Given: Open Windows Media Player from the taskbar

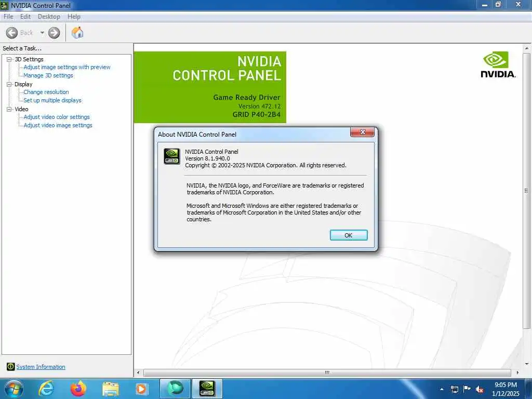Looking at the screenshot, I should [141, 389].
